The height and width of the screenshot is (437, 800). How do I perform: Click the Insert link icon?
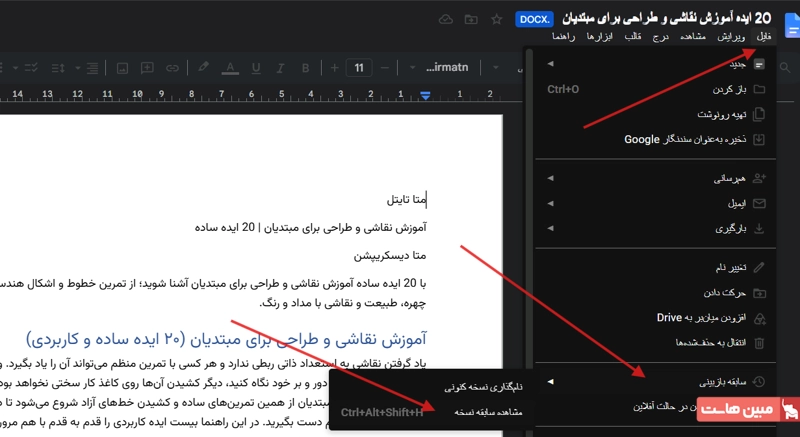pos(172,68)
